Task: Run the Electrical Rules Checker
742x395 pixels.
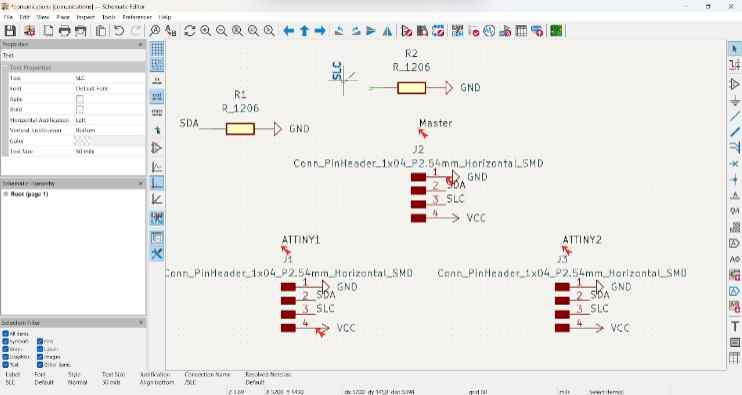Action: 474,31
